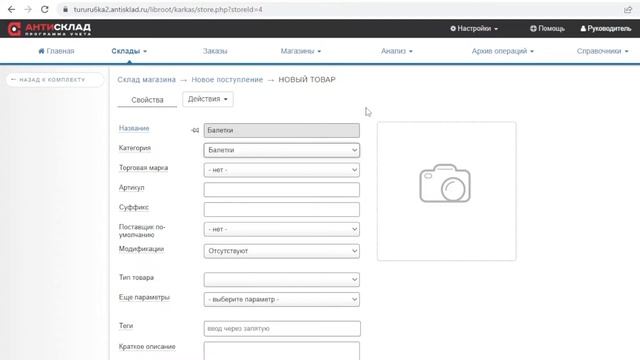Image resolution: width=640 pixels, height=360 pixels.
Task: Click the Теги input field
Action: tap(282, 329)
